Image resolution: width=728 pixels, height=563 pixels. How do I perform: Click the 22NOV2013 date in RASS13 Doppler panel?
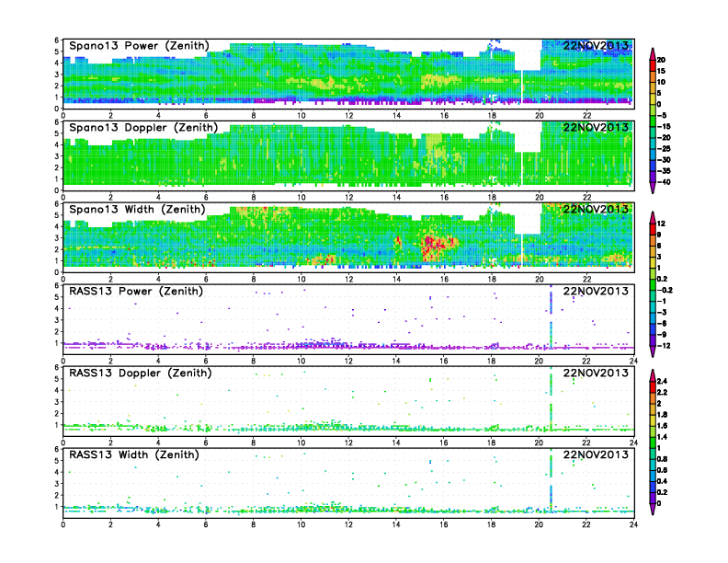pos(596,373)
